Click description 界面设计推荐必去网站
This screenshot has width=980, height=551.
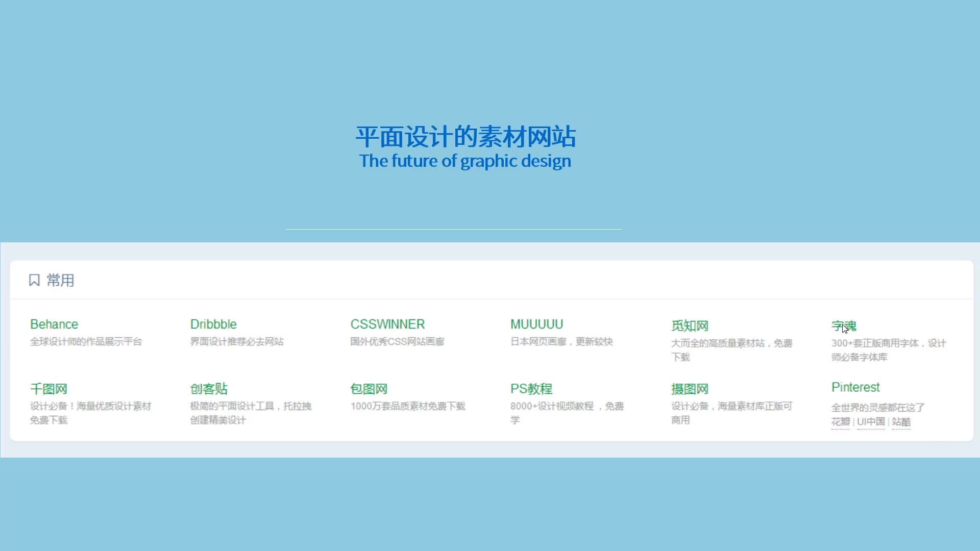point(237,342)
